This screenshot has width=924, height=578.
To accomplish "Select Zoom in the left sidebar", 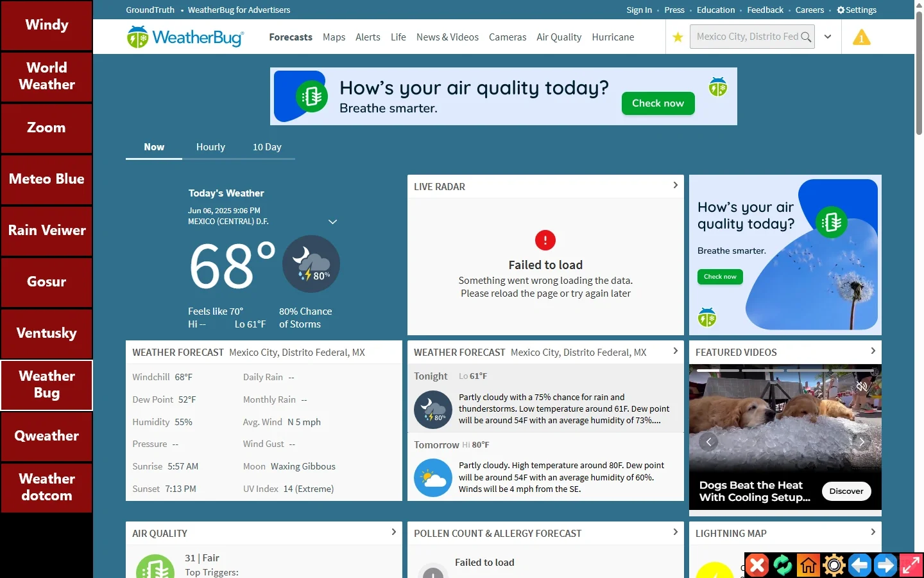I will tap(47, 128).
